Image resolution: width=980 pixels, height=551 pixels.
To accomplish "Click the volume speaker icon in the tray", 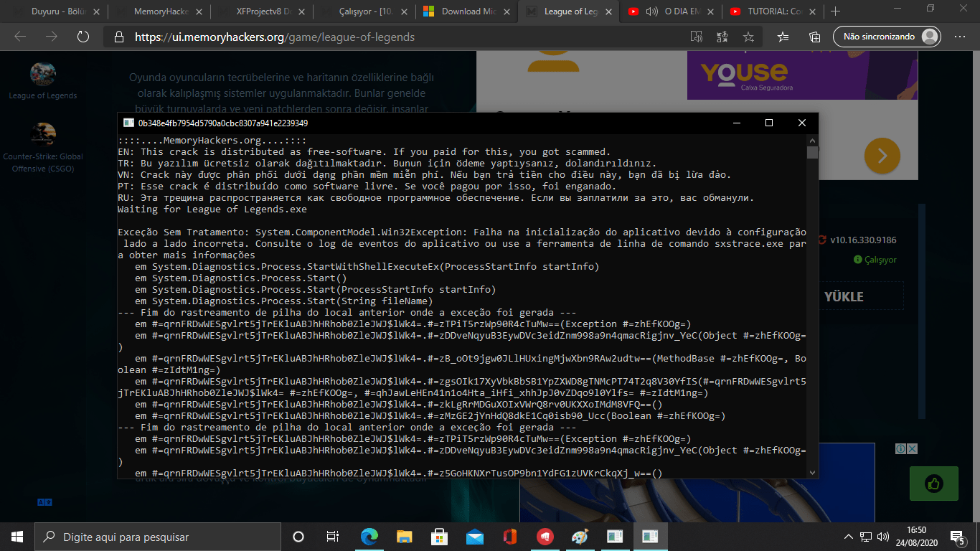I will tap(884, 537).
